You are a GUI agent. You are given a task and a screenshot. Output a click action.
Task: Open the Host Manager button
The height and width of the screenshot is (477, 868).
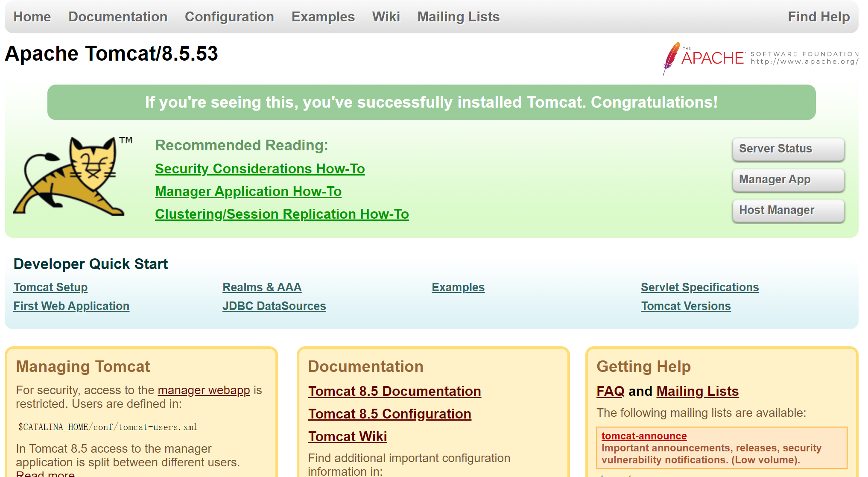pyautogui.click(x=788, y=210)
